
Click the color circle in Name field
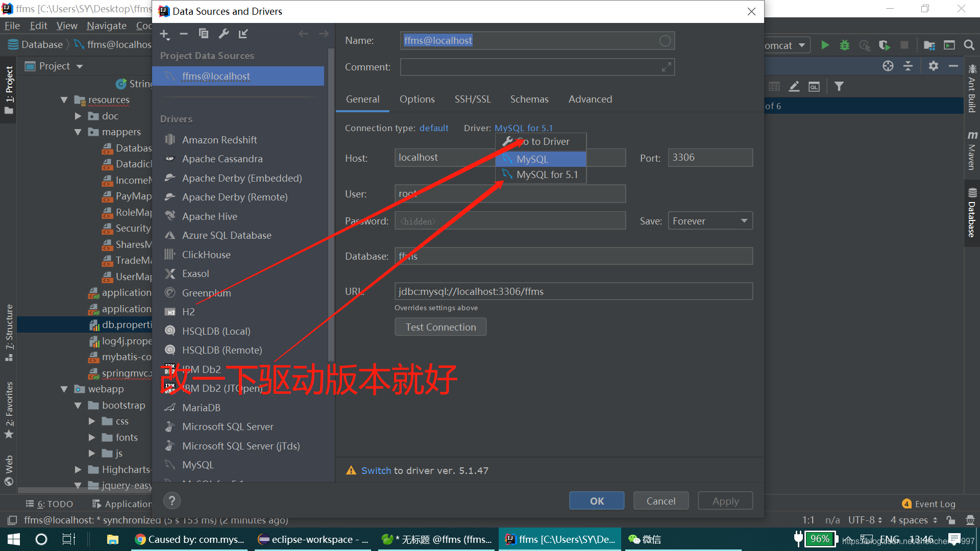pos(665,41)
